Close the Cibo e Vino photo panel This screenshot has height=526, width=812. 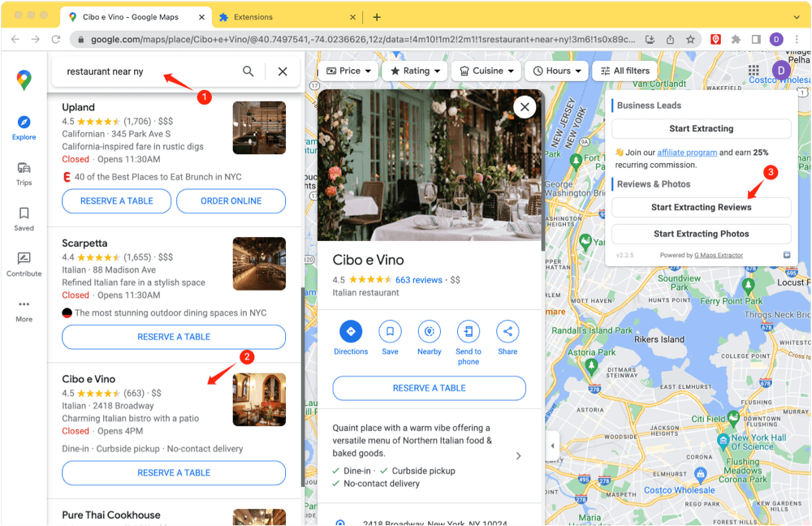(525, 107)
